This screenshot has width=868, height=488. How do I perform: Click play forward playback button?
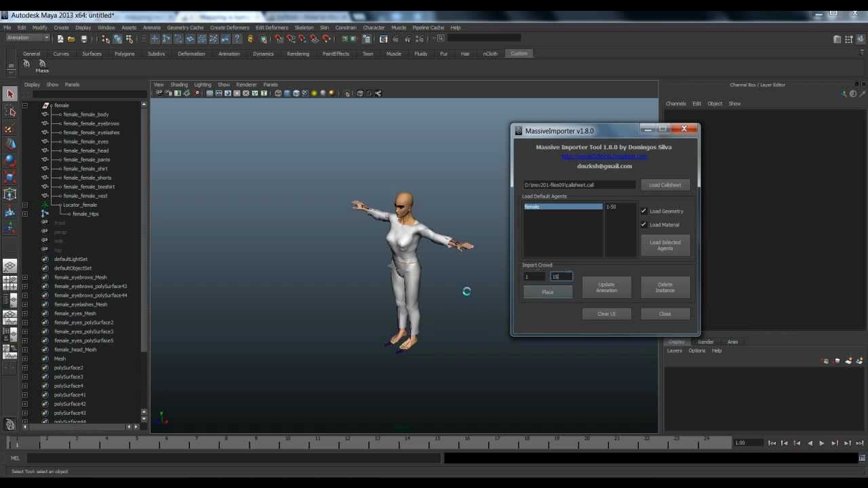click(x=822, y=443)
